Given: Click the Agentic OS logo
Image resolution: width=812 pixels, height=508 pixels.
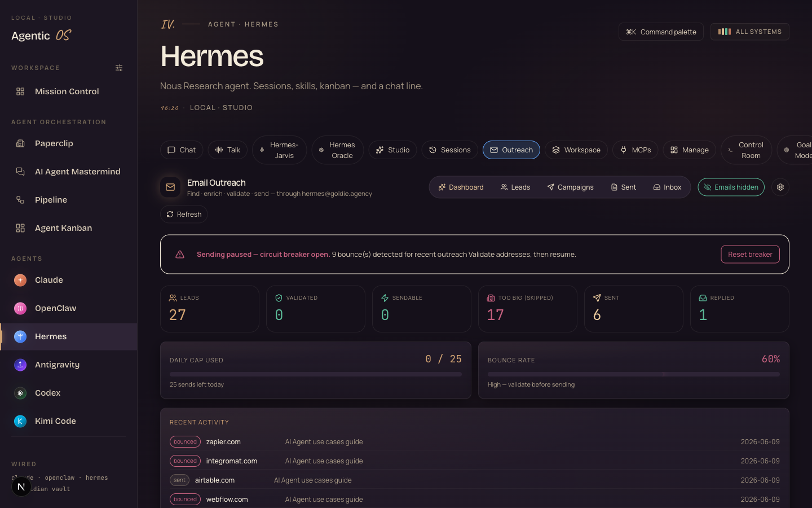Looking at the screenshot, I should click(41, 36).
